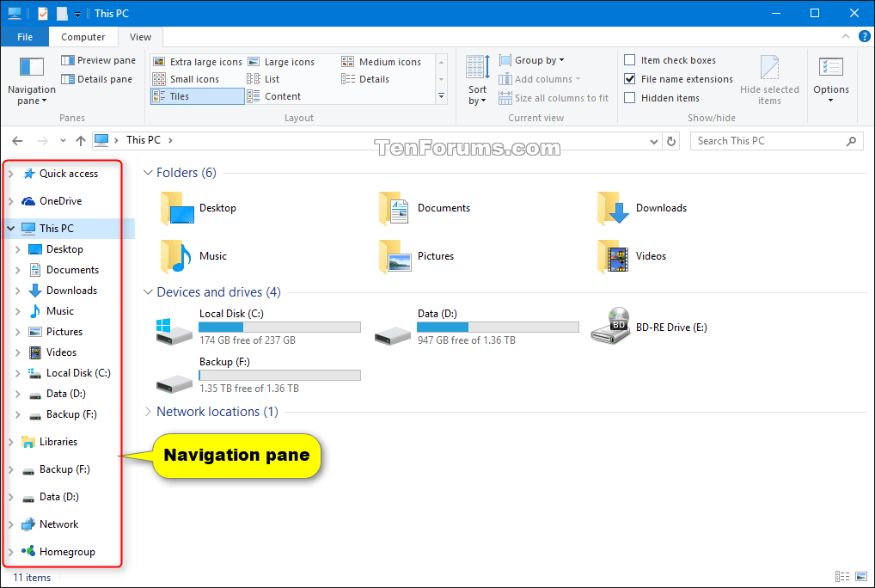Collapse the Devices and drives section

pos(147,291)
